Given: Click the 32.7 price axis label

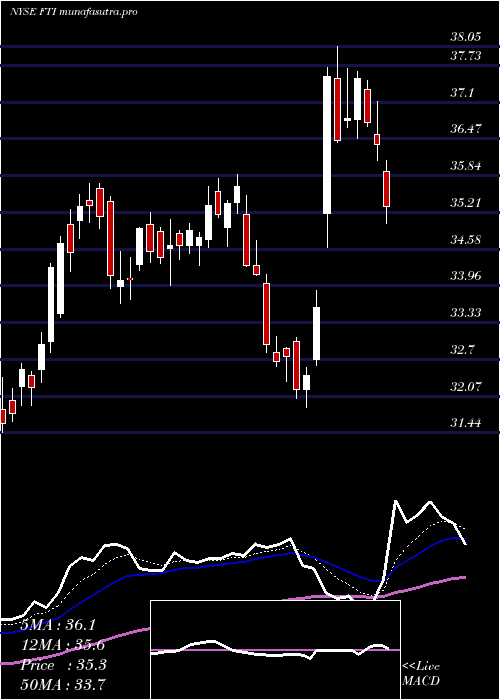Looking at the screenshot, I should [x=462, y=350].
